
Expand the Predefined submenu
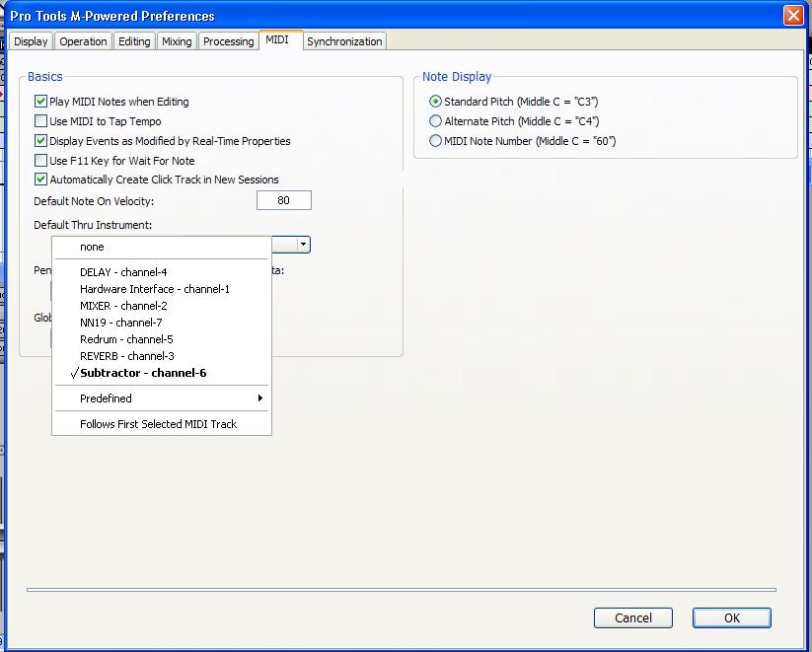pyautogui.click(x=162, y=398)
